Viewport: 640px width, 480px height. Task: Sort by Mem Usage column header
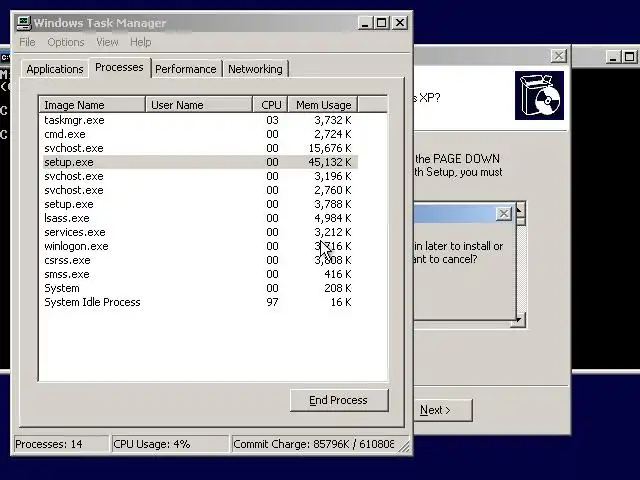pyautogui.click(x=323, y=105)
